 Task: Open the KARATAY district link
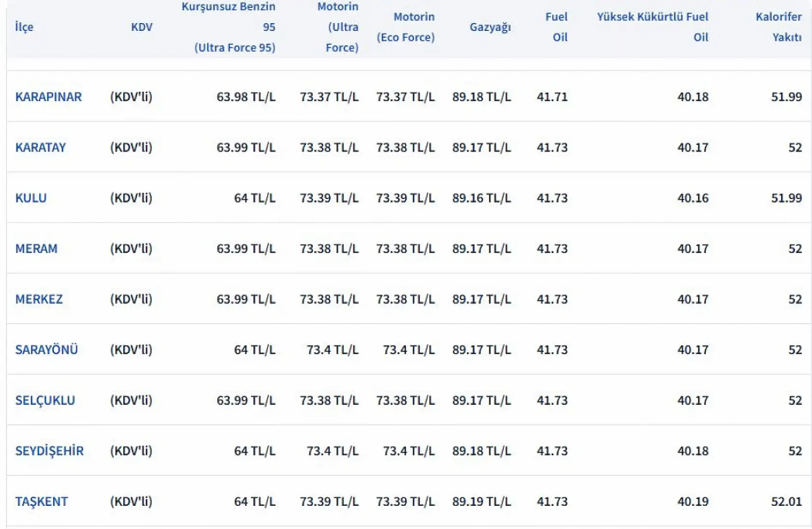click(x=41, y=147)
